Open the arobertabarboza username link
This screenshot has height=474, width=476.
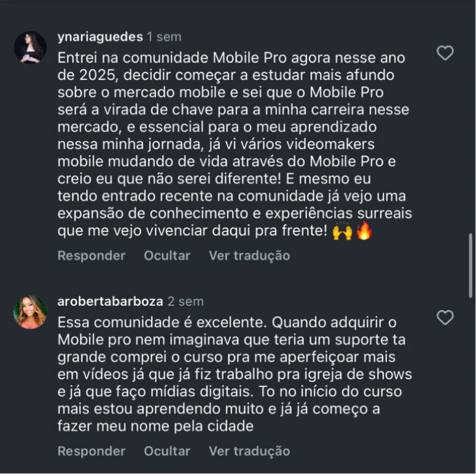(109, 301)
